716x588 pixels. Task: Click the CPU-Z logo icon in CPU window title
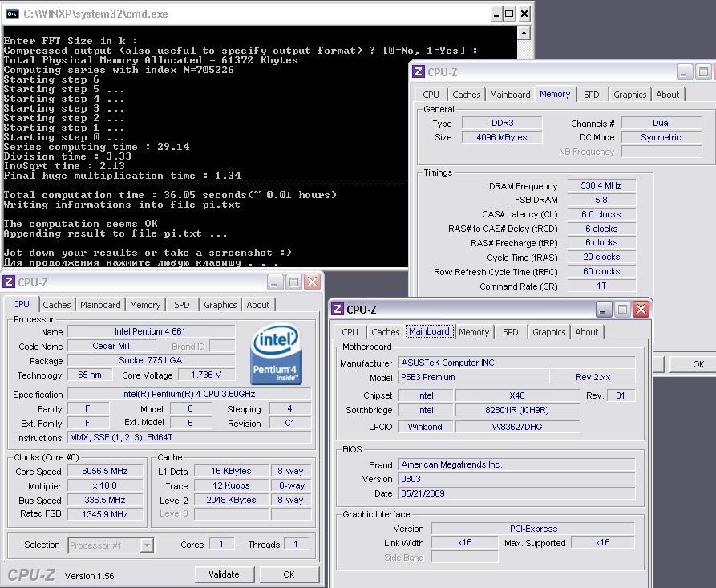(x=9, y=282)
